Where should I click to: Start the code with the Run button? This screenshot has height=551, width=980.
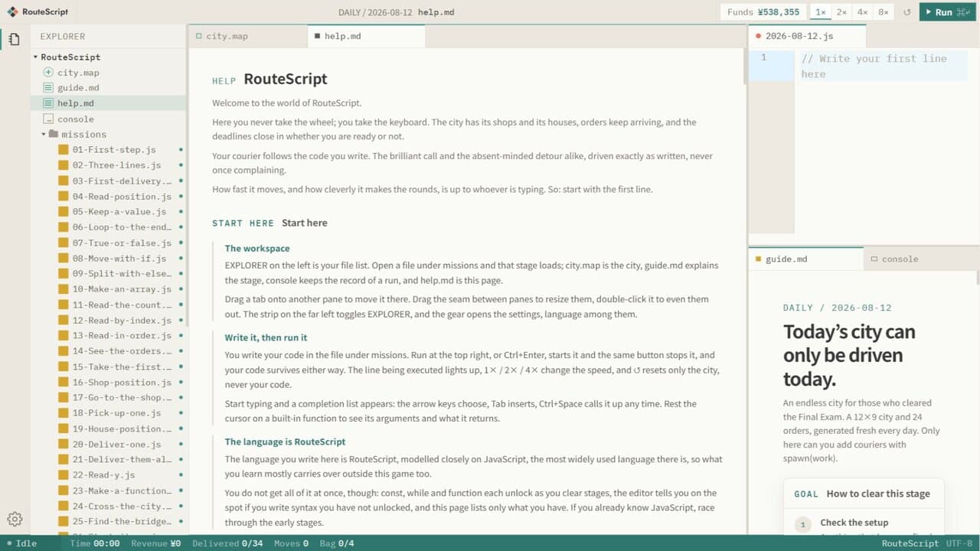point(947,12)
